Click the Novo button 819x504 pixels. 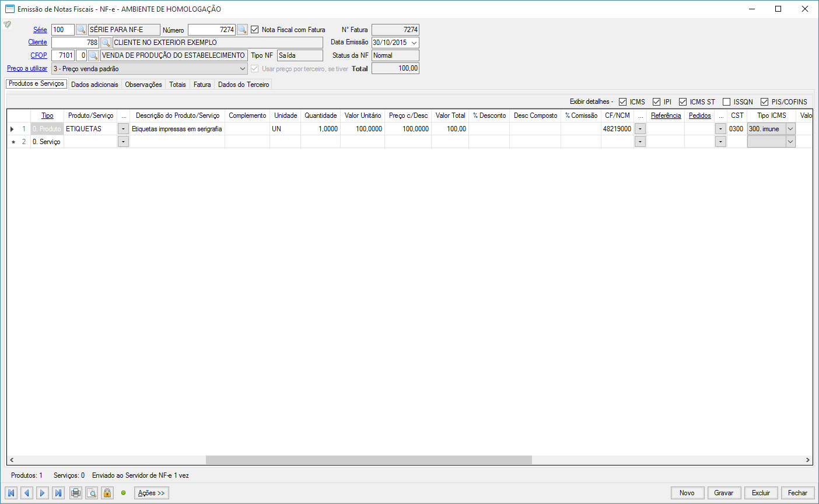(x=687, y=493)
